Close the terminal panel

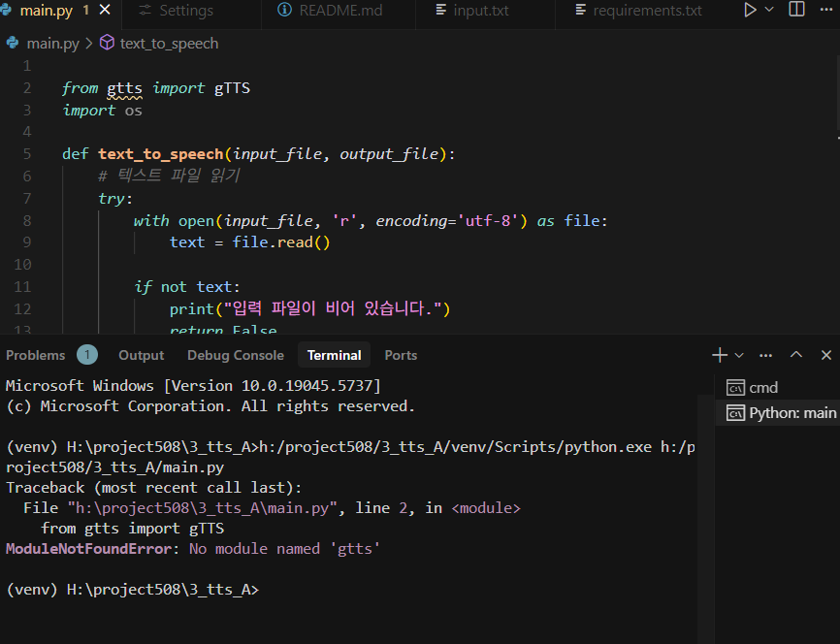[x=826, y=355]
